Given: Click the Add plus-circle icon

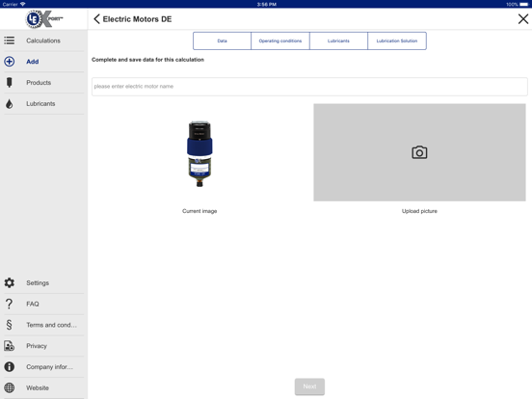Looking at the screenshot, I should (10, 62).
